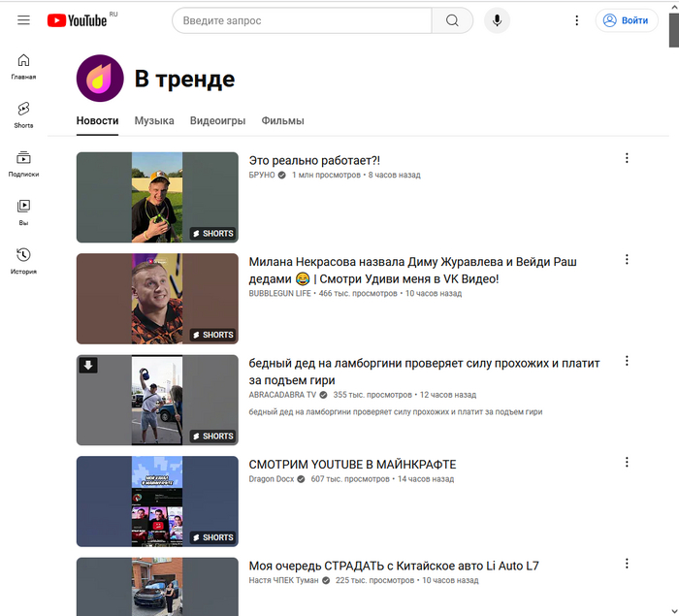
Task: Click SHORTS badge on БРУНО thumbnail
Action: [212, 234]
